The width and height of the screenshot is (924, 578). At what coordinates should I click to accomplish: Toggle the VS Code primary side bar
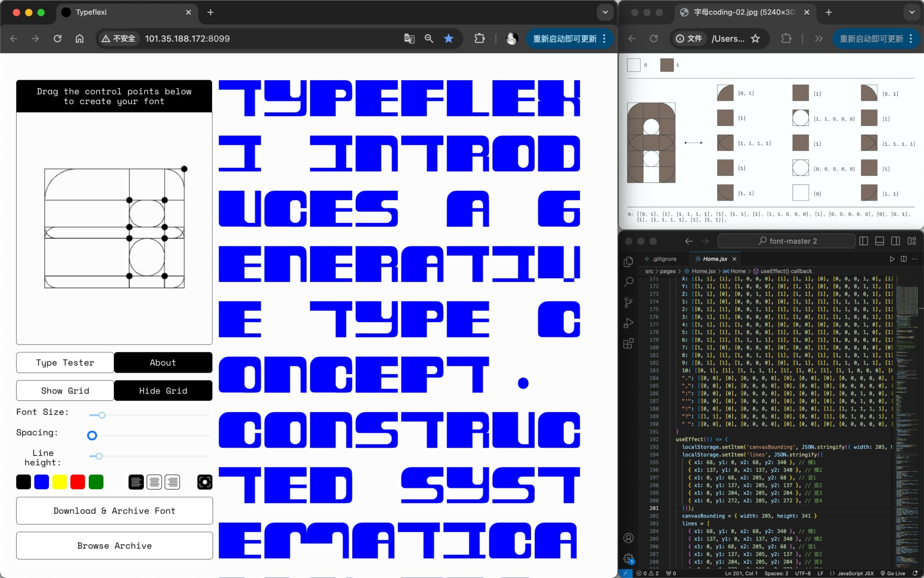coord(864,241)
